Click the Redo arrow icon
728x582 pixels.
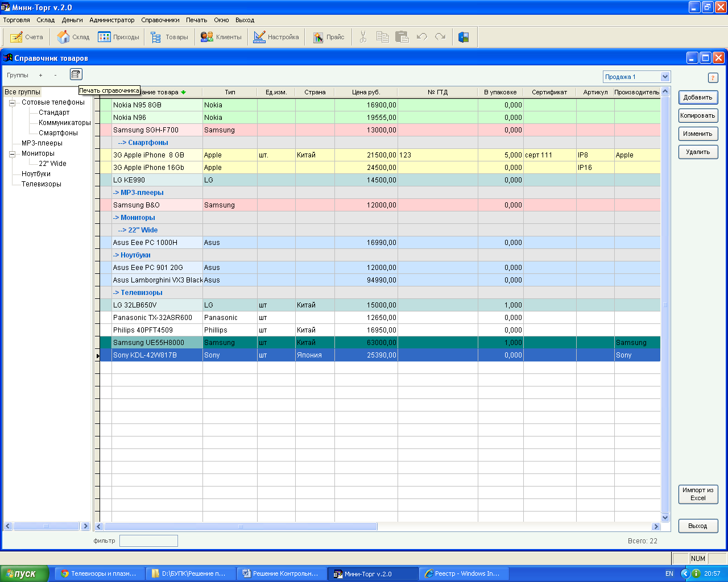pos(440,37)
